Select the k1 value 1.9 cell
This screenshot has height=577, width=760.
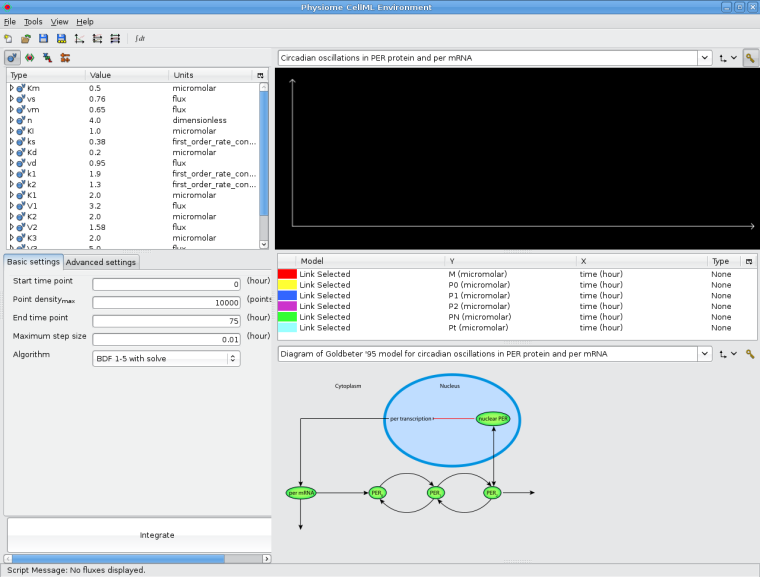coord(95,174)
